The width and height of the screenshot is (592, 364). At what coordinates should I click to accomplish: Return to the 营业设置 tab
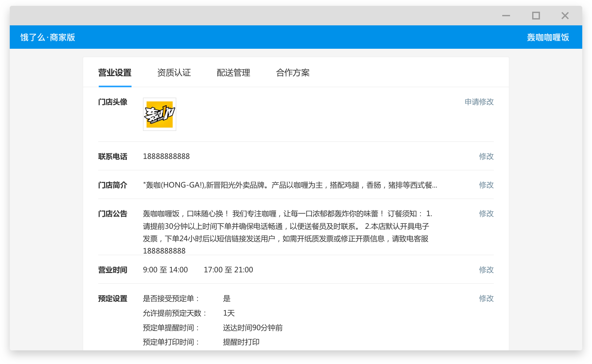pyautogui.click(x=114, y=73)
